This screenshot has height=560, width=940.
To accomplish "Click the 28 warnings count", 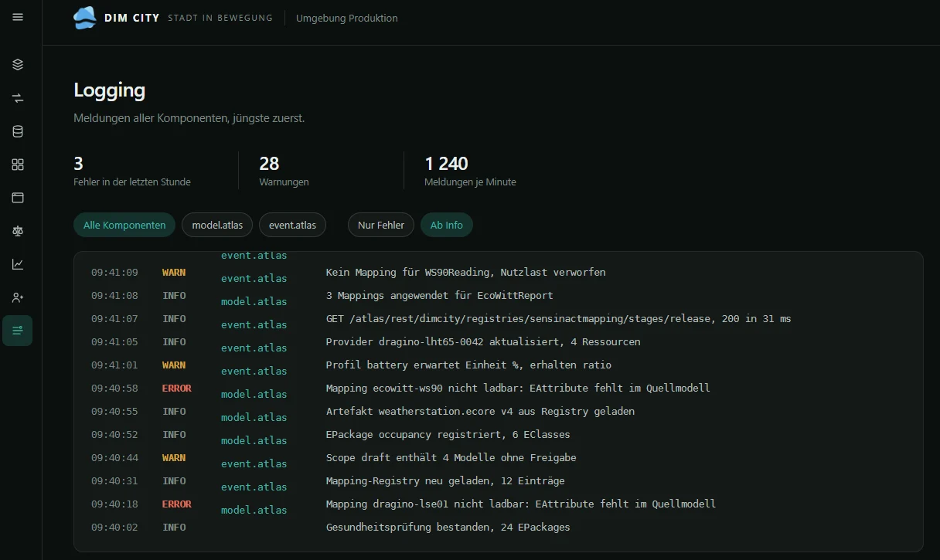I will click(x=269, y=163).
